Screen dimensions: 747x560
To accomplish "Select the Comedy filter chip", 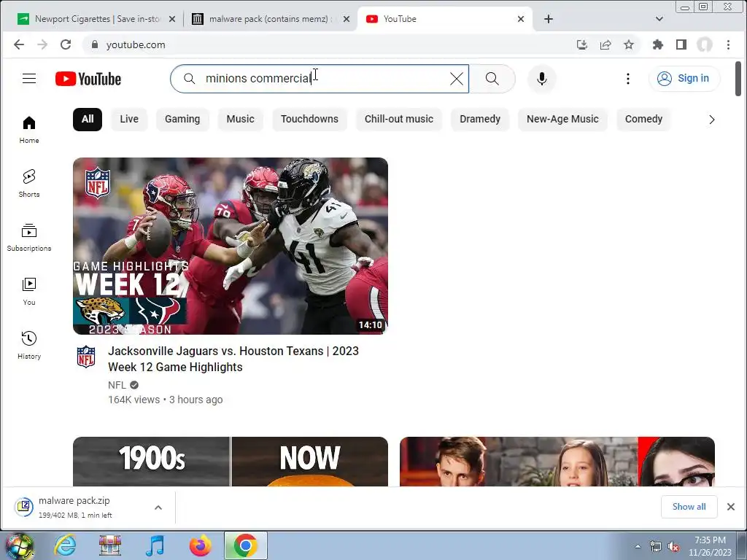I will (643, 119).
